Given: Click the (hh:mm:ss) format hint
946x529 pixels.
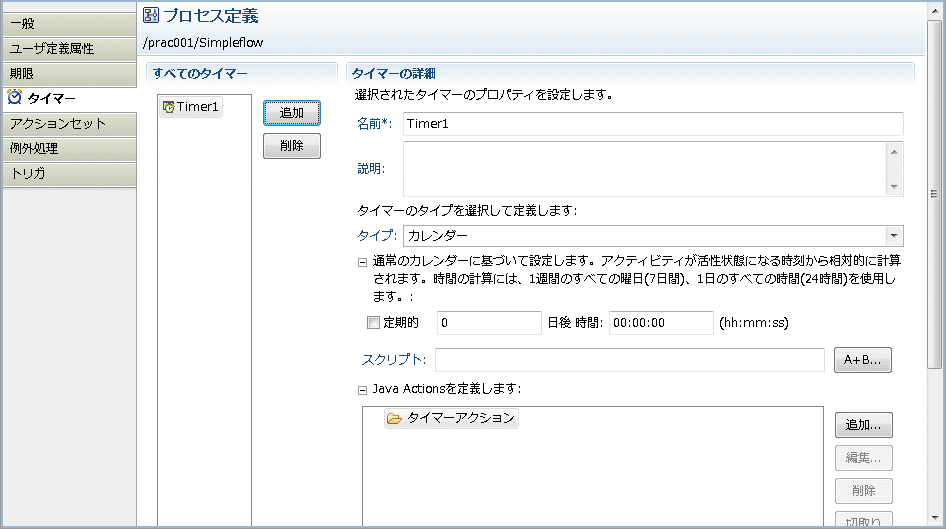Looking at the screenshot, I should [754, 323].
